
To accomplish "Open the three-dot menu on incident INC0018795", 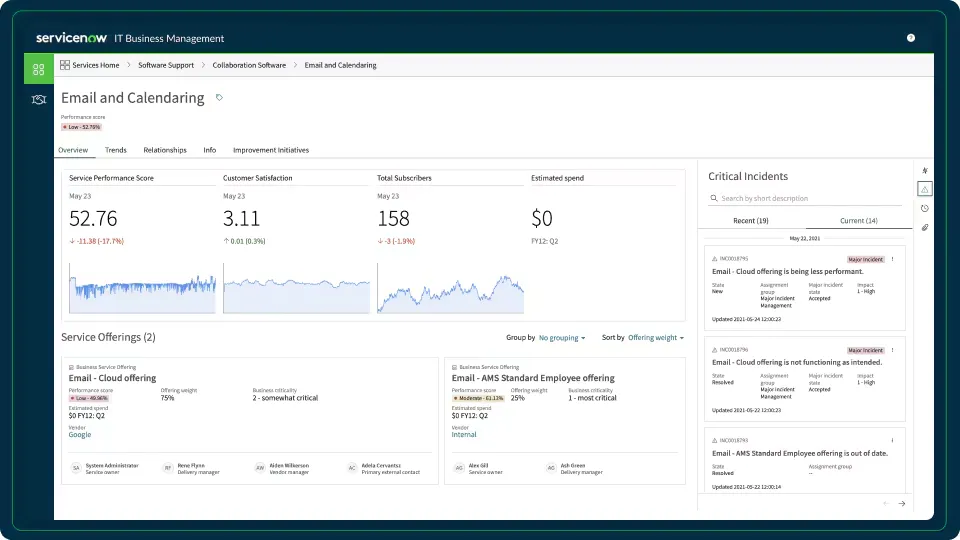I will (x=892, y=259).
